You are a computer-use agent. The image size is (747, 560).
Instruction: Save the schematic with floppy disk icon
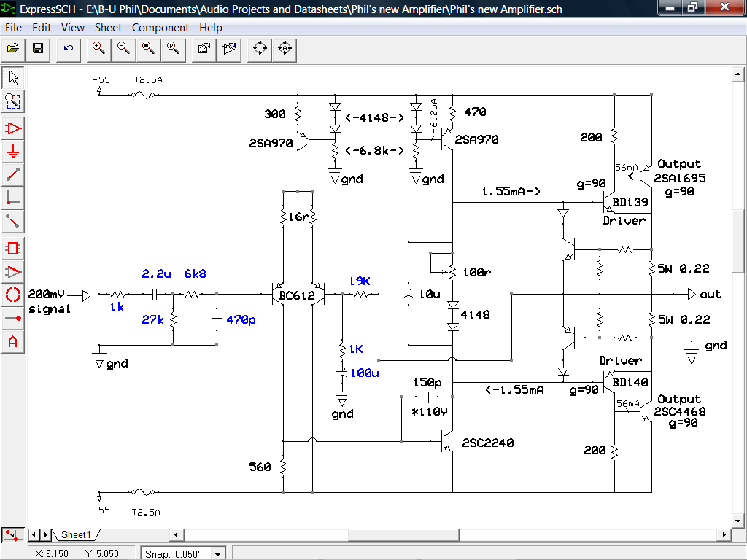[x=38, y=49]
